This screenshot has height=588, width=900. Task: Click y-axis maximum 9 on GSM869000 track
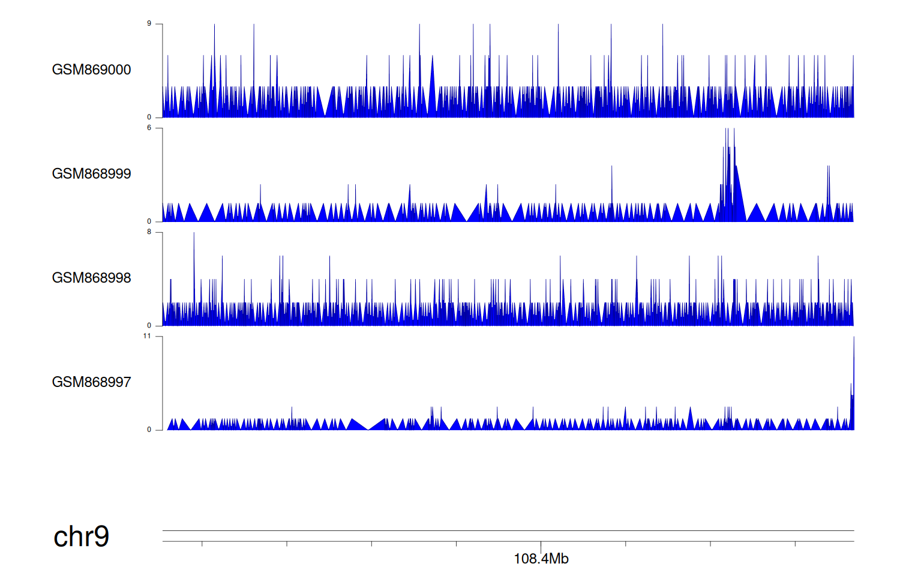pyautogui.click(x=149, y=24)
